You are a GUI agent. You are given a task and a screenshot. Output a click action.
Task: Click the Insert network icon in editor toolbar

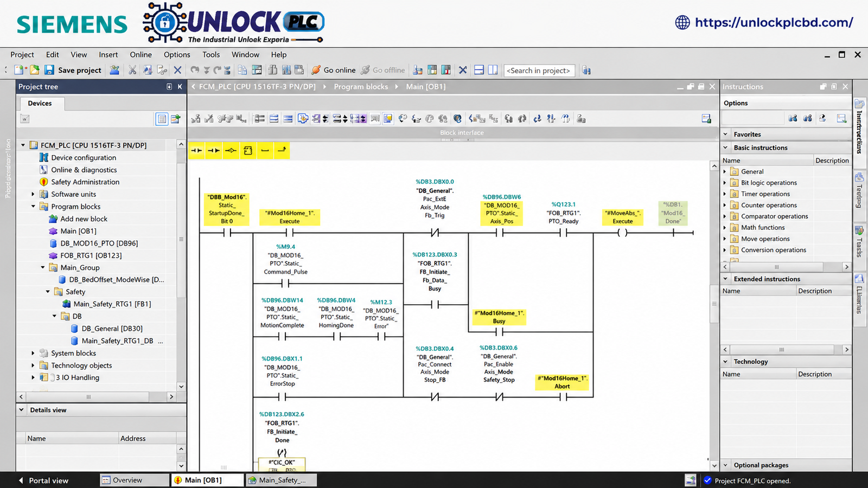pyautogui.click(x=196, y=119)
